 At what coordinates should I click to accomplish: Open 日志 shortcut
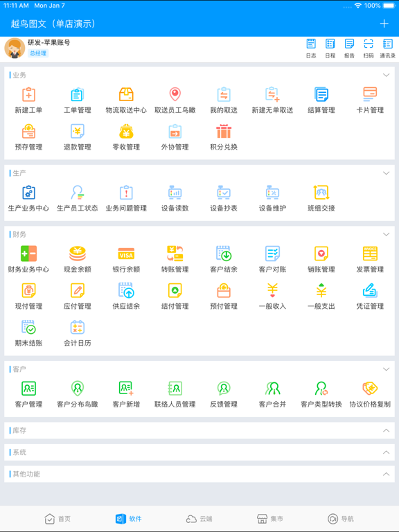pos(311,48)
